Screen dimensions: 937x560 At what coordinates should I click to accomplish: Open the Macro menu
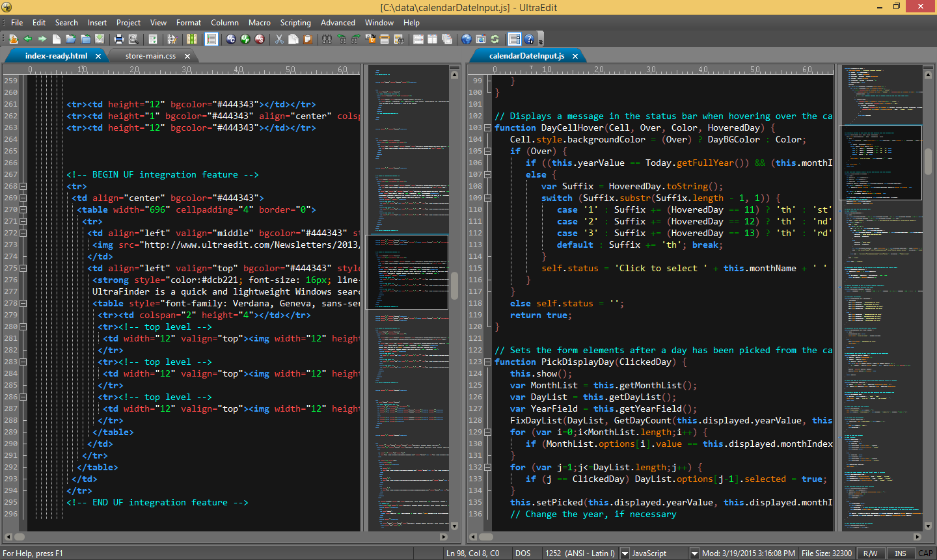[260, 22]
